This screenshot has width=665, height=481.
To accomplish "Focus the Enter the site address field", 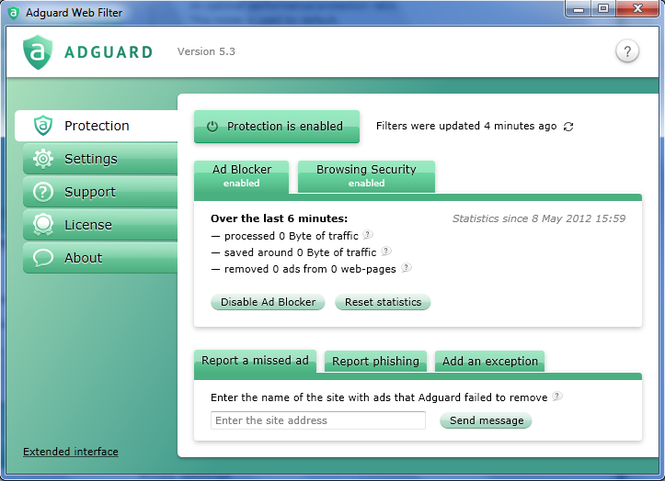I will (x=318, y=420).
